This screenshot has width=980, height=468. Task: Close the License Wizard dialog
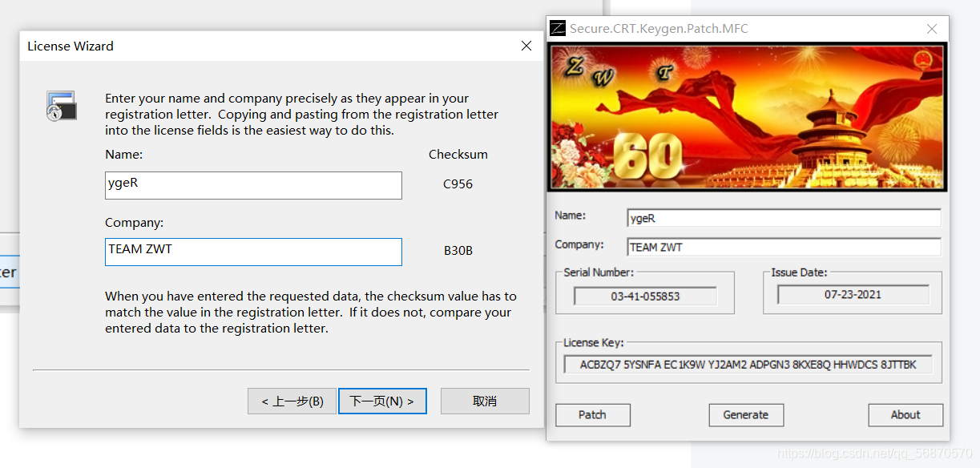526,46
